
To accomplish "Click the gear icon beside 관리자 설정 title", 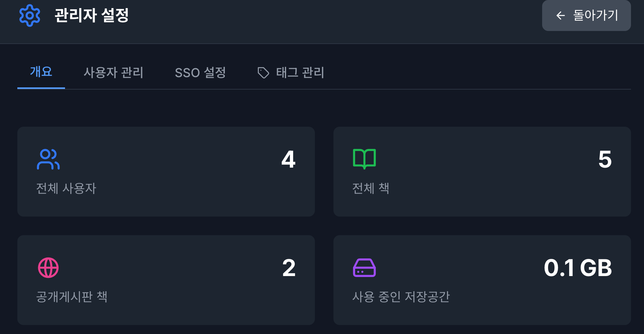I will pyautogui.click(x=30, y=14).
